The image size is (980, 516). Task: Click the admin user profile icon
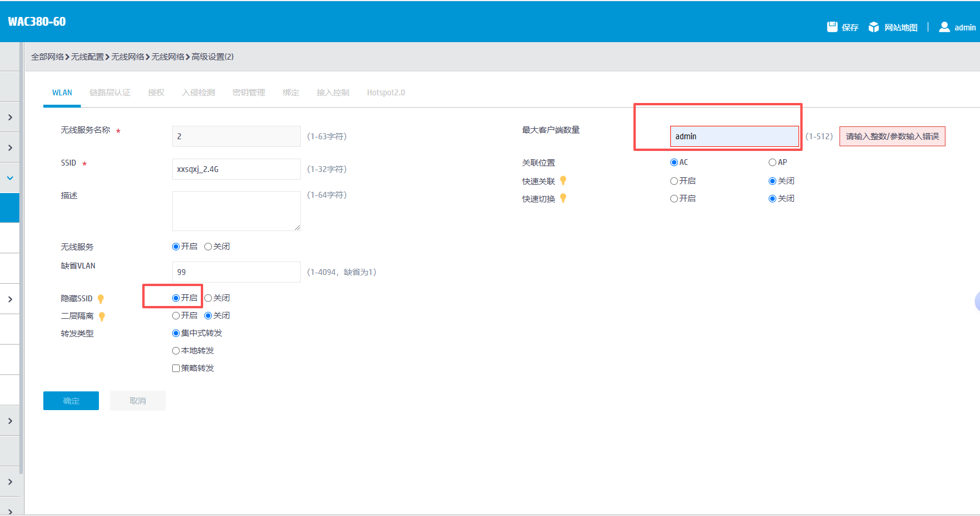tap(944, 27)
